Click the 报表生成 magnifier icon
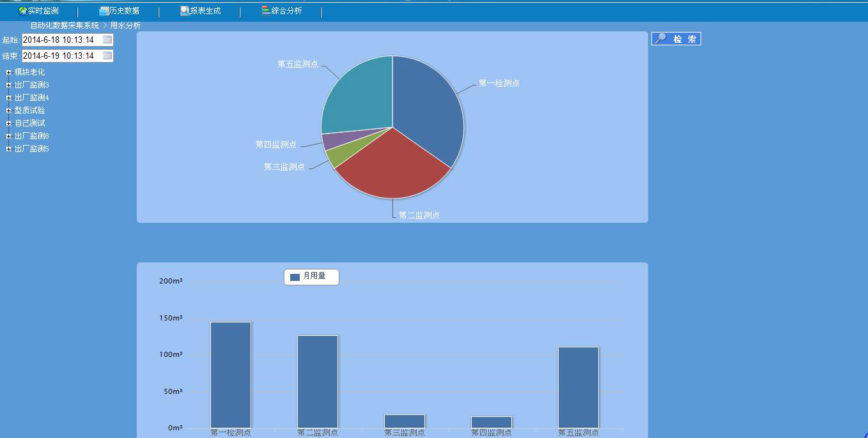The height and width of the screenshot is (438, 868). pyautogui.click(x=185, y=11)
